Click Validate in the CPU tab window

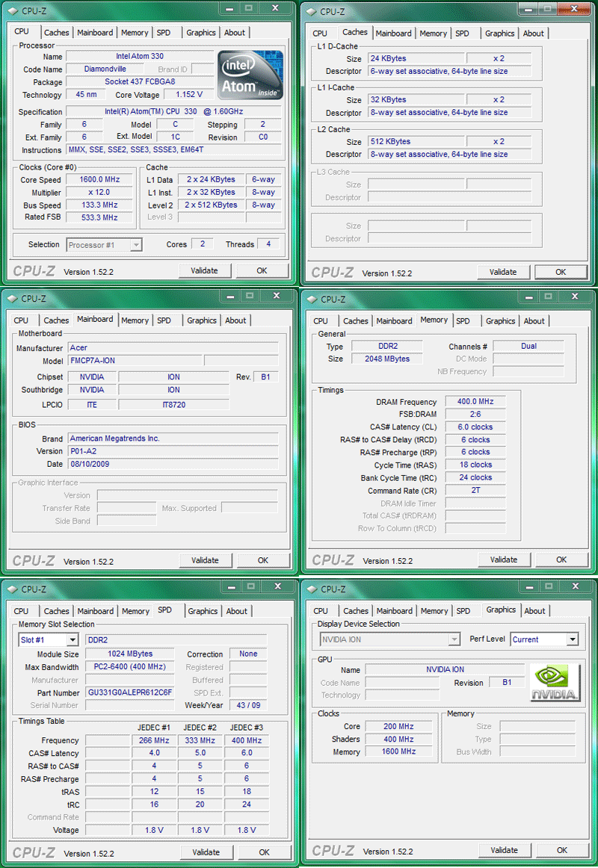pyautogui.click(x=204, y=270)
